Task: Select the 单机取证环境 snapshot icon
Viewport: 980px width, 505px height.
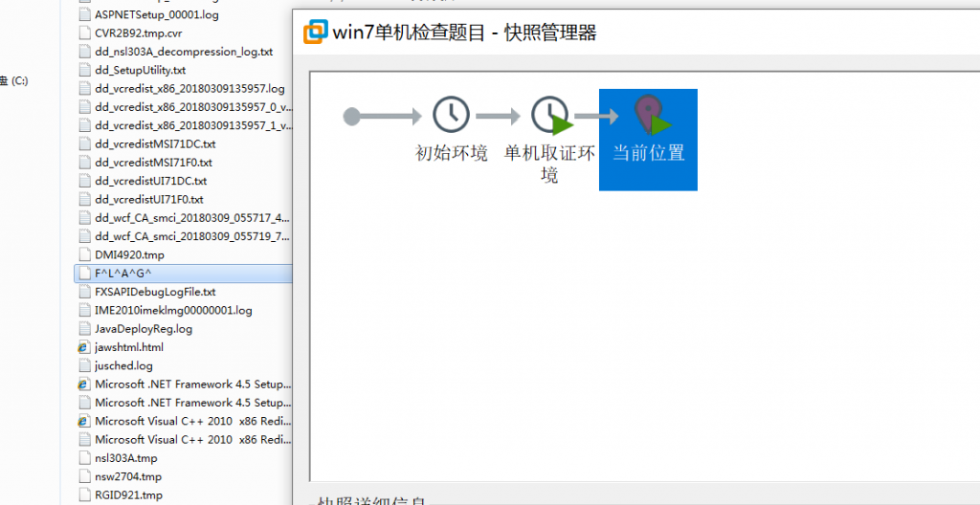Action: point(550,115)
